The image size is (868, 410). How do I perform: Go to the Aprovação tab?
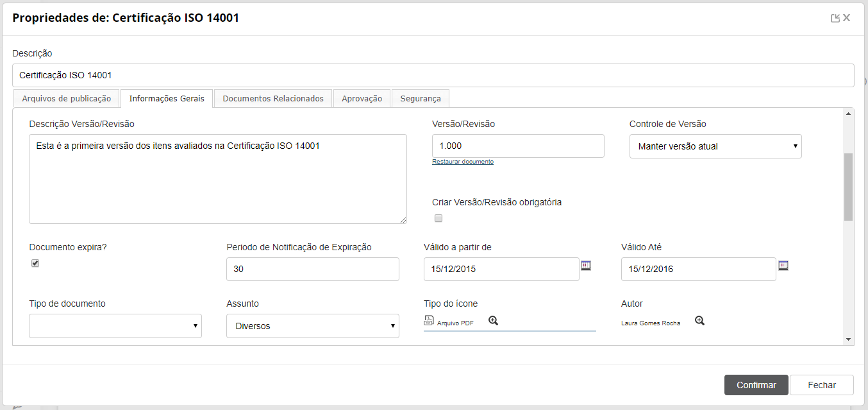[362, 98]
